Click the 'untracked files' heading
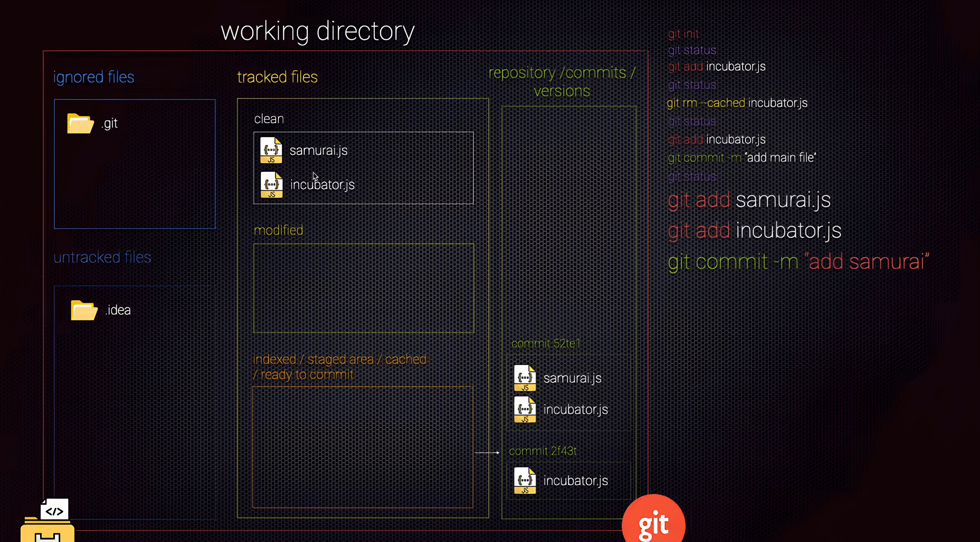 tap(102, 258)
